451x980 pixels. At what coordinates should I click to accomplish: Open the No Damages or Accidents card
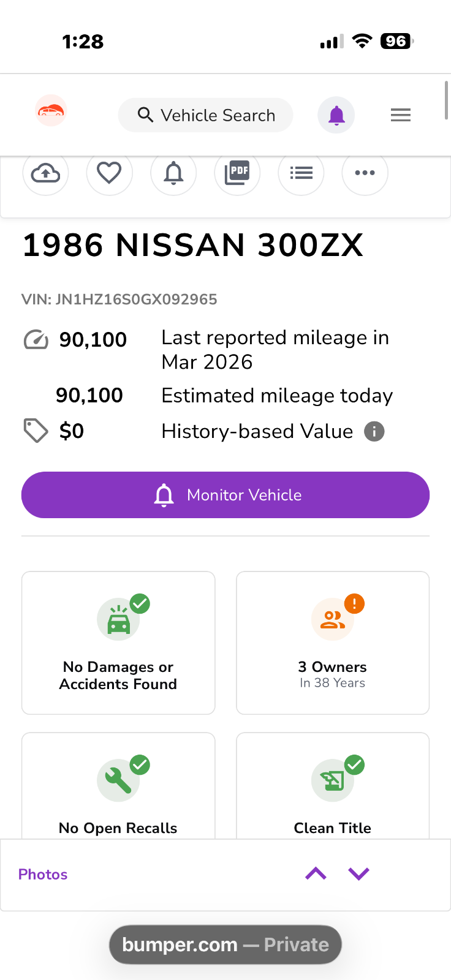point(118,643)
